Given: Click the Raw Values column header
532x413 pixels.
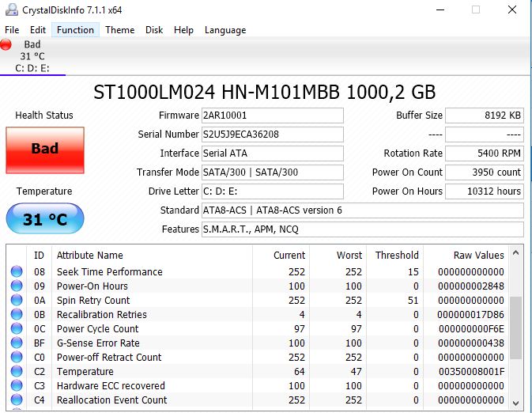Looking at the screenshot, I should point(466,255).
